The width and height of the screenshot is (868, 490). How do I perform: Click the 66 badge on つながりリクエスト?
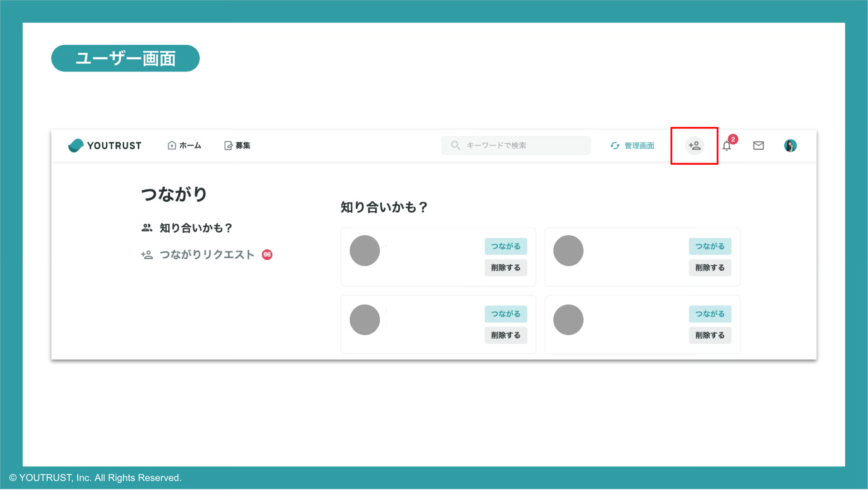click(x=267, y=255)
